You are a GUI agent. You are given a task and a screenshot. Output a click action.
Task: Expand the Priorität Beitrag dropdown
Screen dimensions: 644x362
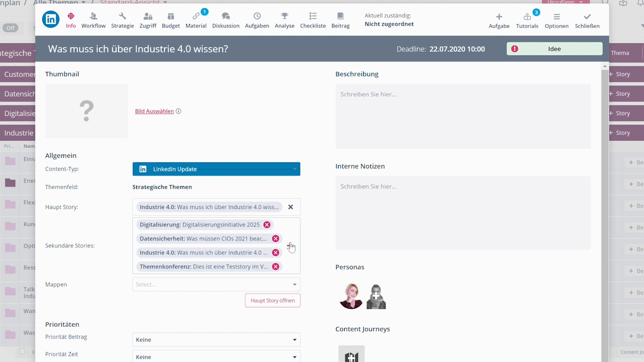(x=216, y=340)
